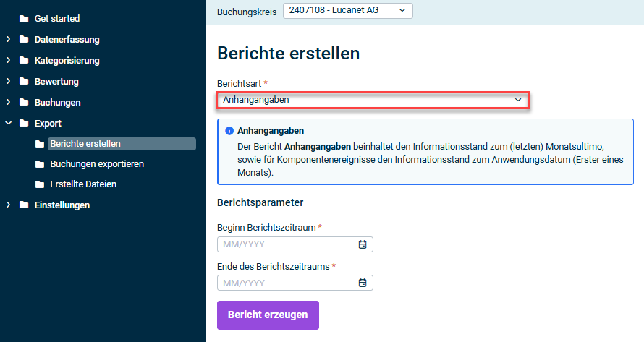The image size is (644, 342).
Task: Click the Erstellte Dateien folder icon
Action: [x=40, y=184]
